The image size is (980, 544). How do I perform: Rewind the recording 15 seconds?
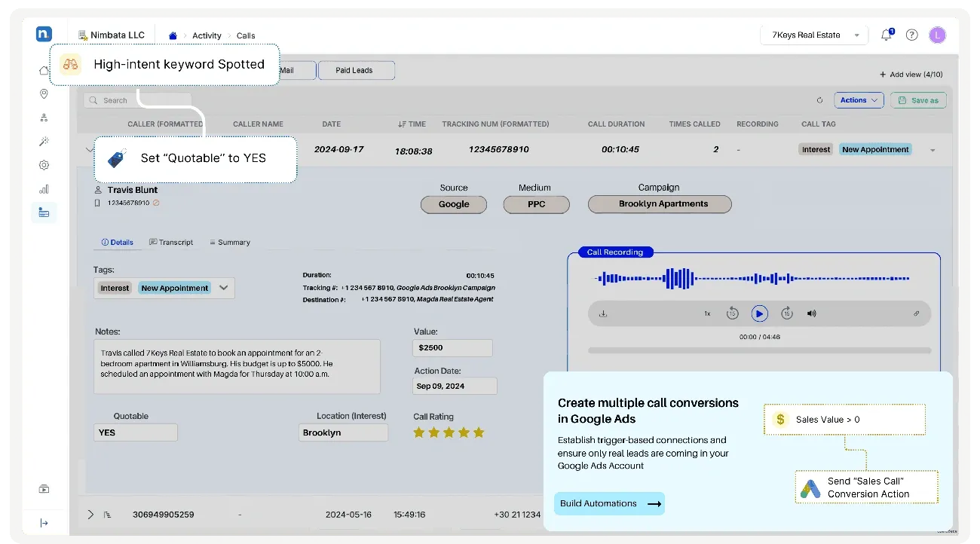732,313
